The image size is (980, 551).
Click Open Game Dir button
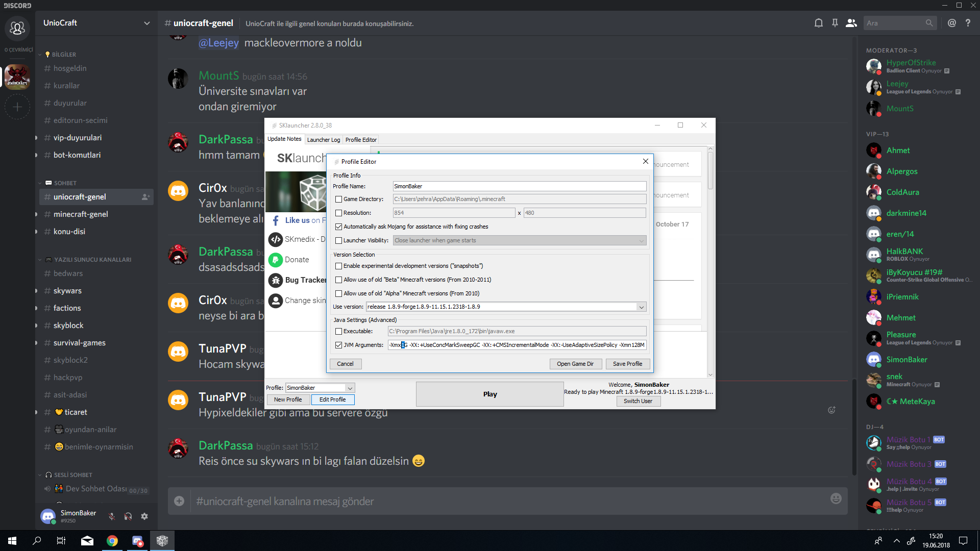575,364
